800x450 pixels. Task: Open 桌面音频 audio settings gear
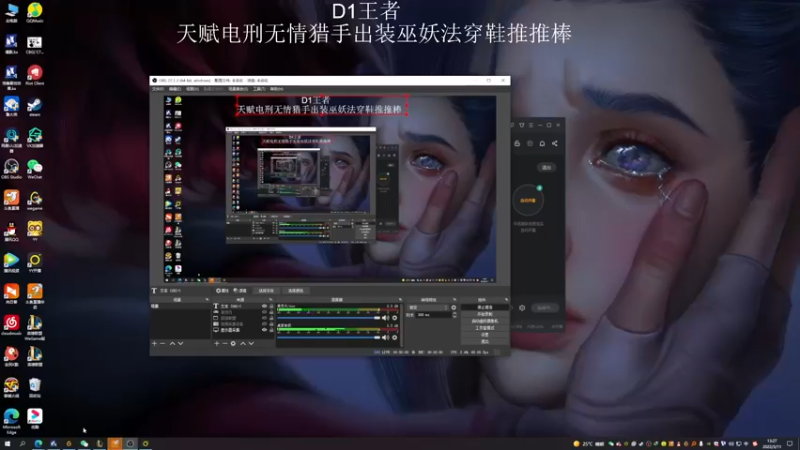394,337
